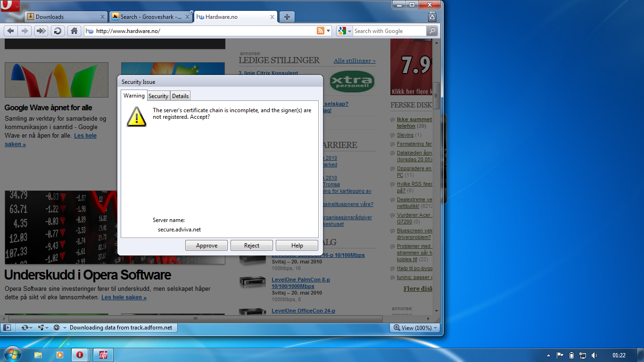644x362 pixels.
Task: Show hidden tray icons arrow
Action: point(548,355)
